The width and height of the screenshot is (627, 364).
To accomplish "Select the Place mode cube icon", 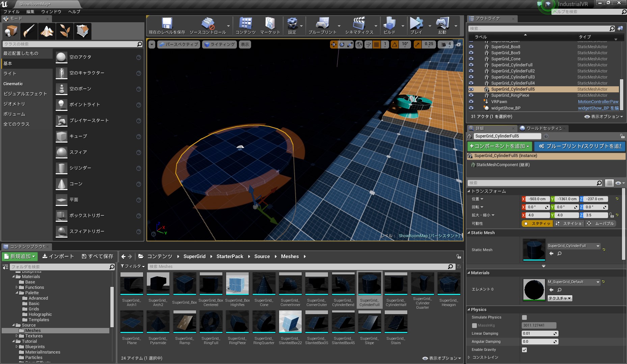I will pyautogui.click(x=11, y=31).
